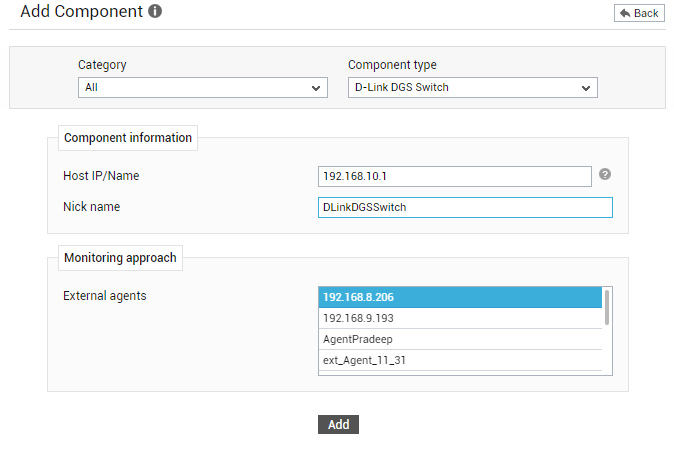
Task: Click the Monitoring approach section heading
Action: [120, 258]
